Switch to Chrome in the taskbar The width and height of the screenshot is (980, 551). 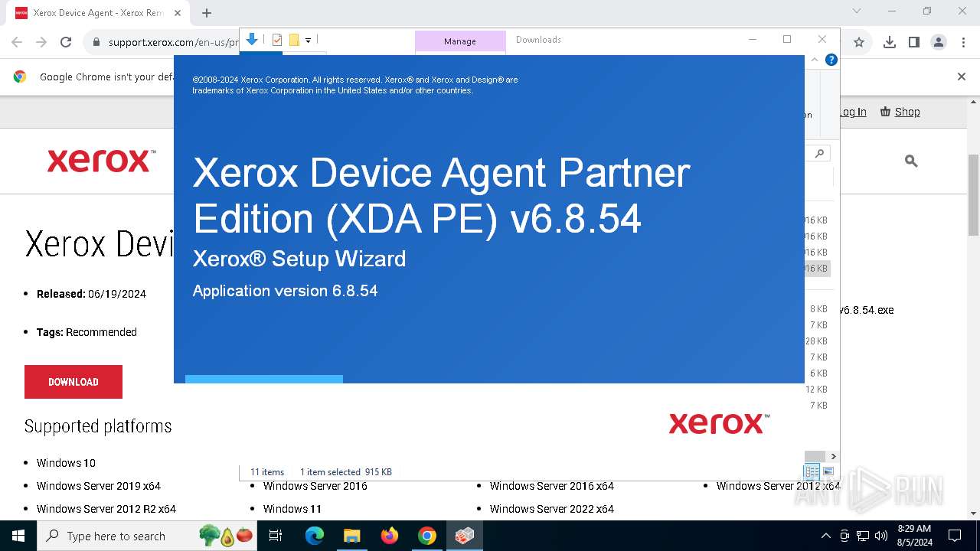click(427, 536)
